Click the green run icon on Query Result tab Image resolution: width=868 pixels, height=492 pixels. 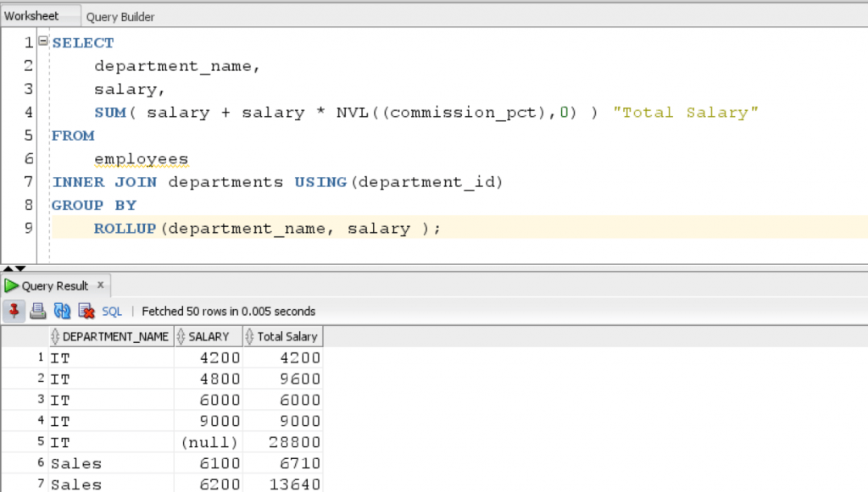pyautogui.click(x=12, y=286)
